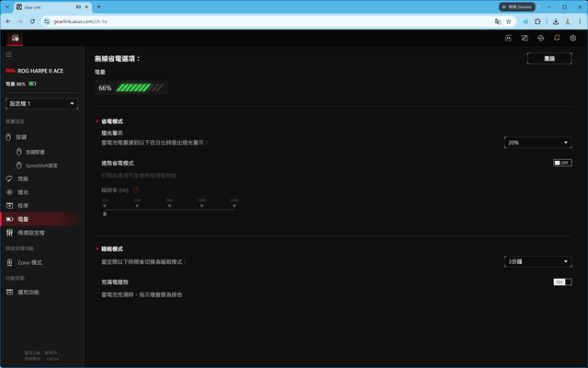588x368 pixels.
Task: Open Zone 模式 in the sidebar
Action: pos(29,262)
